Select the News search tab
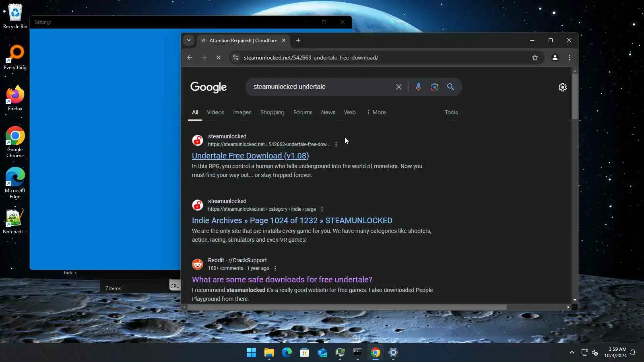 (x=328, y=112)
